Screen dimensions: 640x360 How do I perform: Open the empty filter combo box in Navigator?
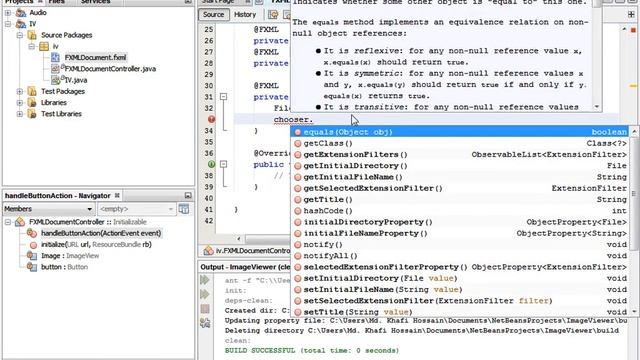[136, 209]
